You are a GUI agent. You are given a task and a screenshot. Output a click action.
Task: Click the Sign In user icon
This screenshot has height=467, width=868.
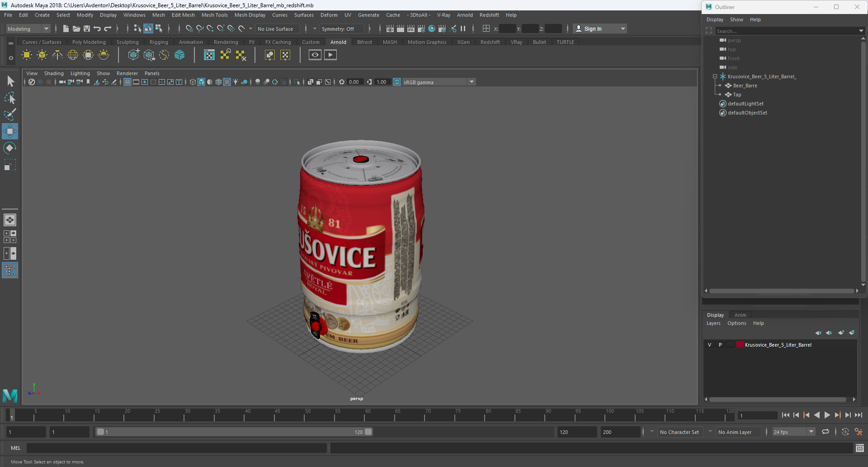coord(579,29)
